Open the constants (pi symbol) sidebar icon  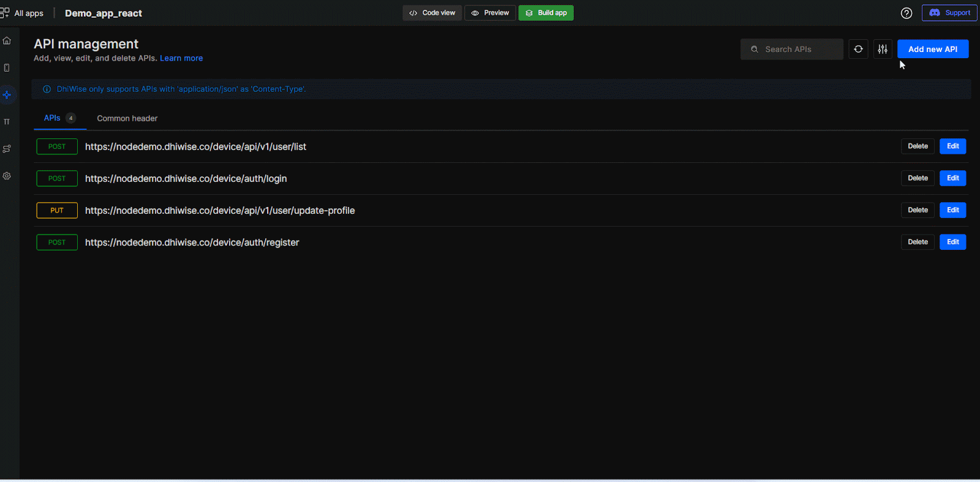pos(7,122)
